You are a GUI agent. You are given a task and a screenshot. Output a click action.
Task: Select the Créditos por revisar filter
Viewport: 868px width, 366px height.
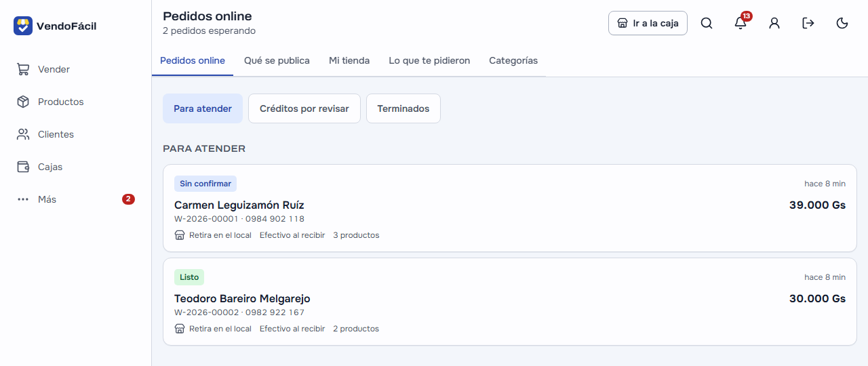[304, 108]
